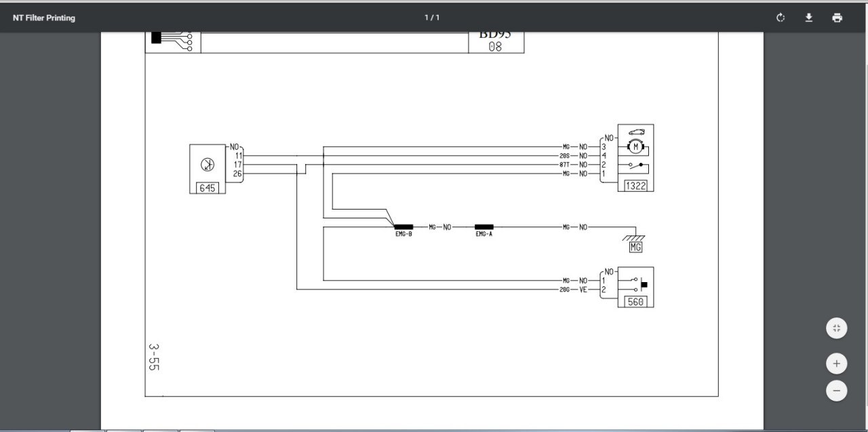The image size is (868, 432).
Task: Click pin 17 on connector 645
Action: pyautogui.click(x=239, y=165)
